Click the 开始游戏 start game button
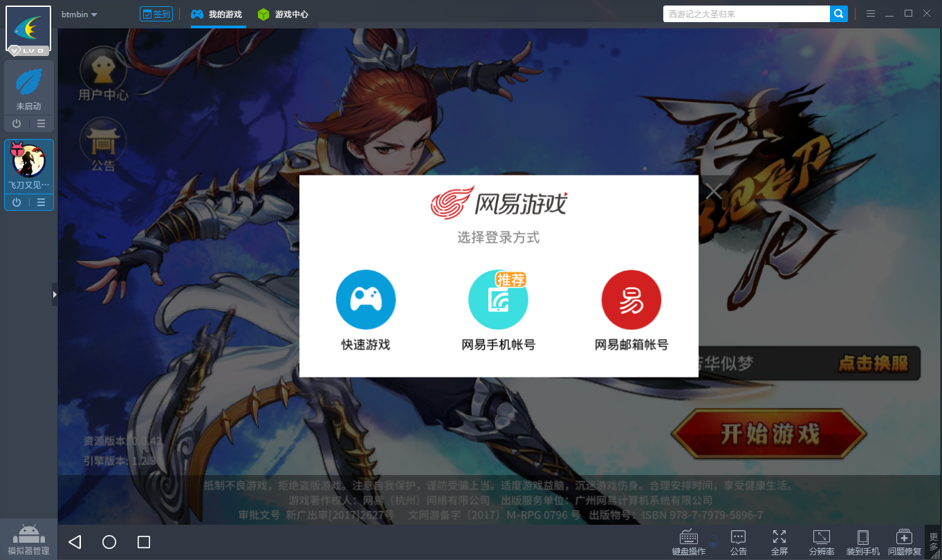The width and height of the screenshot is (942, 560). point(769,434)
